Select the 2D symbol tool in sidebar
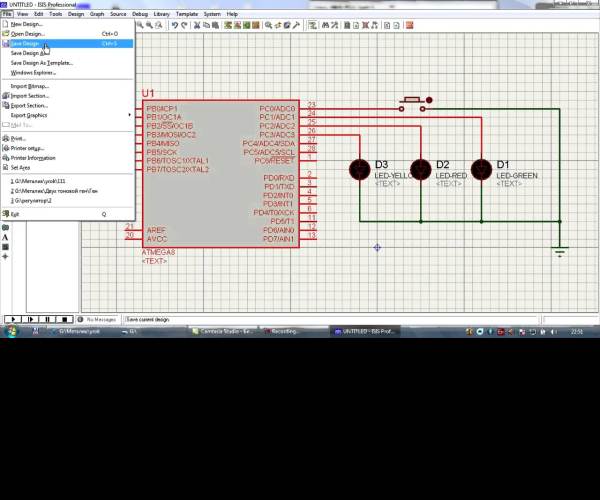Image resolution: width=600 pixels, height=500 pixels. coord(5,247)
